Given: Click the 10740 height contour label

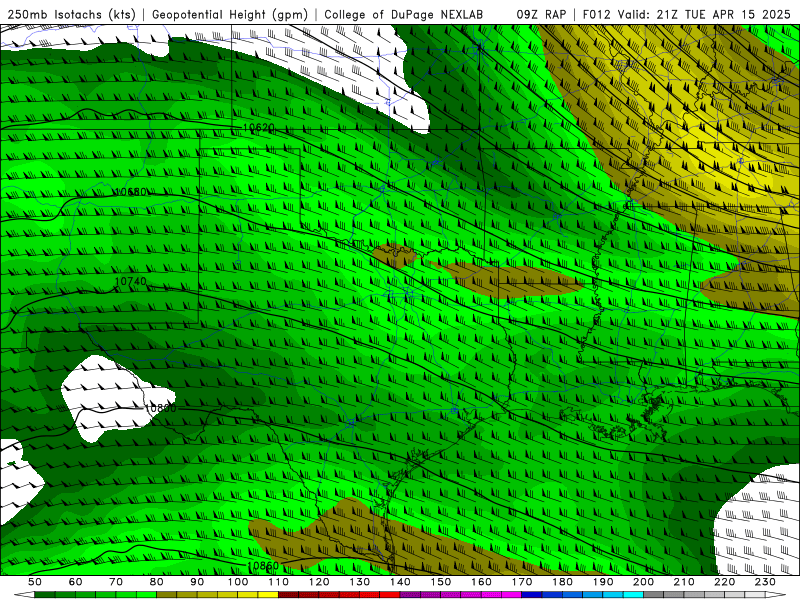Looking at the screenshot, I should 130,281.
